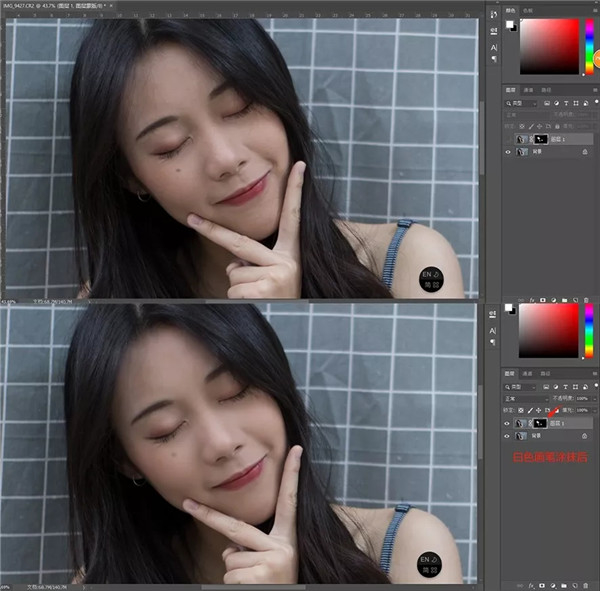
Task: Switch to 路径 Paths tab in upper panel
Action: pyautogui.click(x=546, y=90)
